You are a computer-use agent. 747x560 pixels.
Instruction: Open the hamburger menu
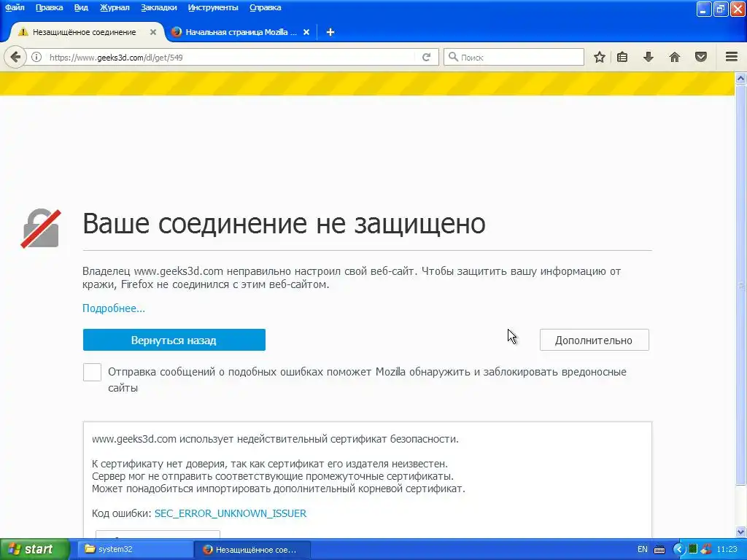tap(731, 57)
